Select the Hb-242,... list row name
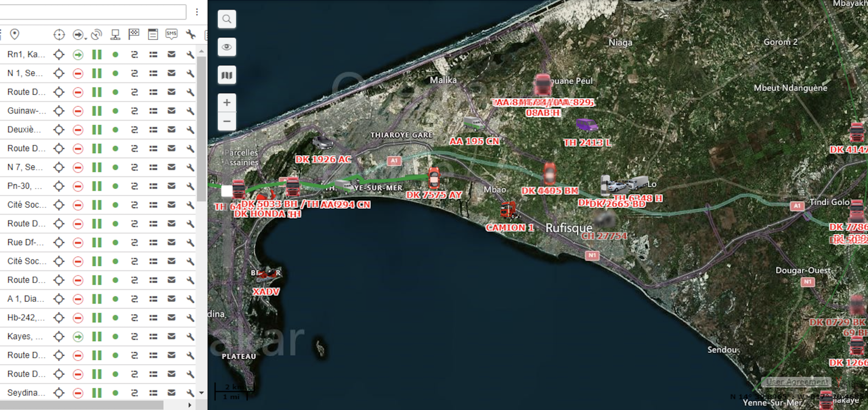Screen dimensions: 868x410 coord(26,318)
